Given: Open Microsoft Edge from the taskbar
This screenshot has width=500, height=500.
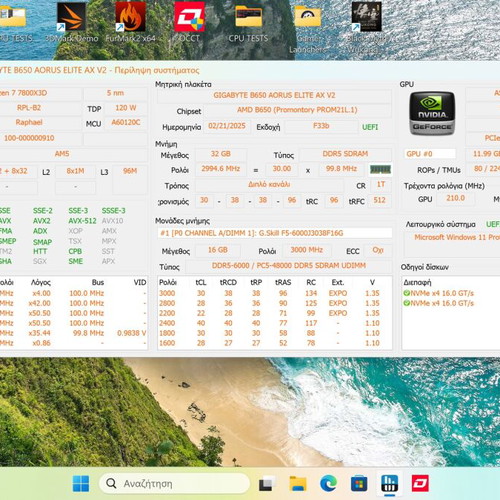Looking at the screenshot, I should pos(328,484).
